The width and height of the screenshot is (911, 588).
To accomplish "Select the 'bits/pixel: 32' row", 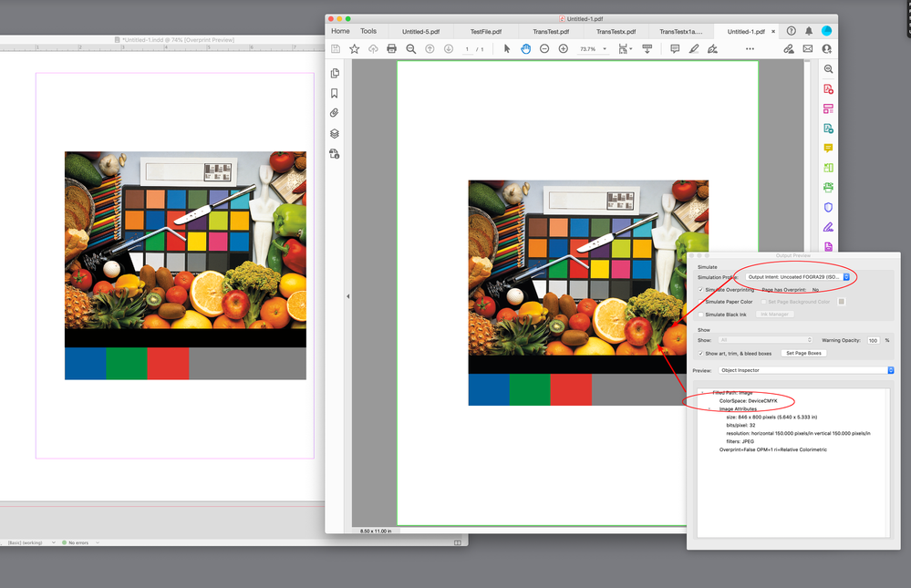I will (740, 426).
